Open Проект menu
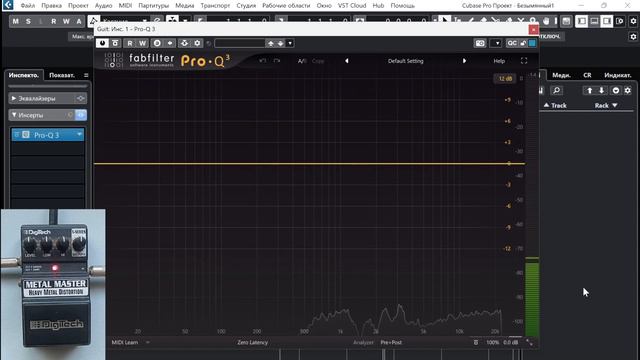This screenshot has width=640, height=360. [78, 6]
